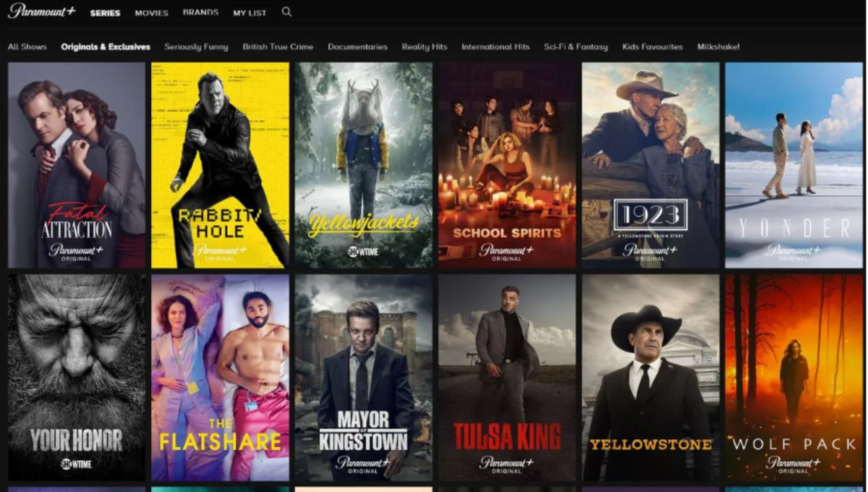Switch to the All Shows tab
The height and width of the screenshot is (492, 868).
click(27, 47)
